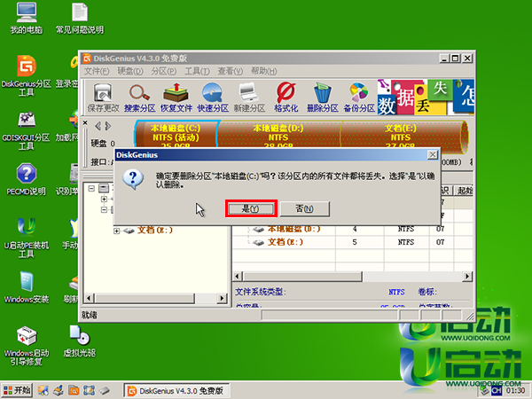Click the Start (开始) button
This screenshot has height=399, width=532.
[17, 390]
